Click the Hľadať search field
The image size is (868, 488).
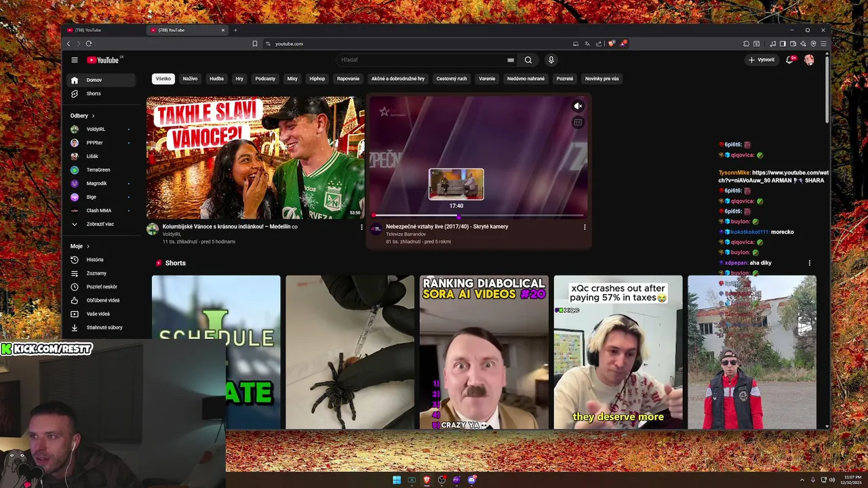[422, 60]
